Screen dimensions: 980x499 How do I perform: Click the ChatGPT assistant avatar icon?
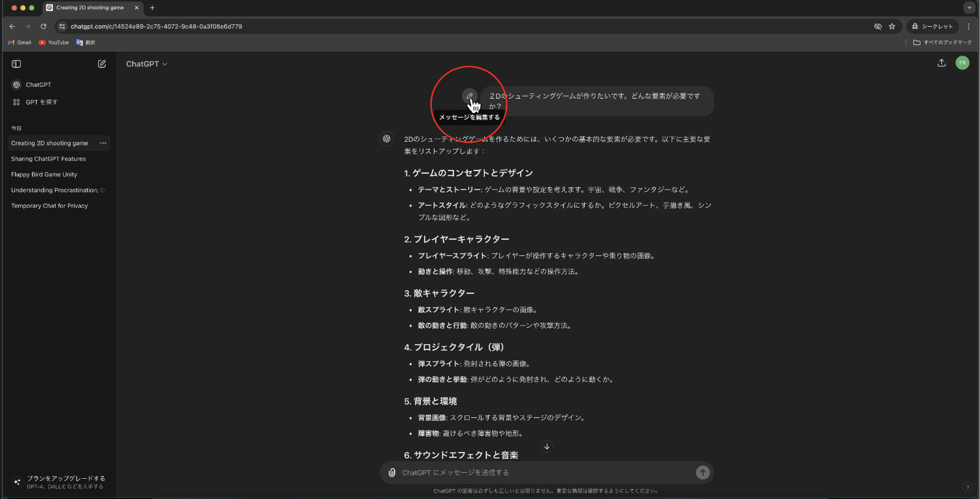(387, 138)
